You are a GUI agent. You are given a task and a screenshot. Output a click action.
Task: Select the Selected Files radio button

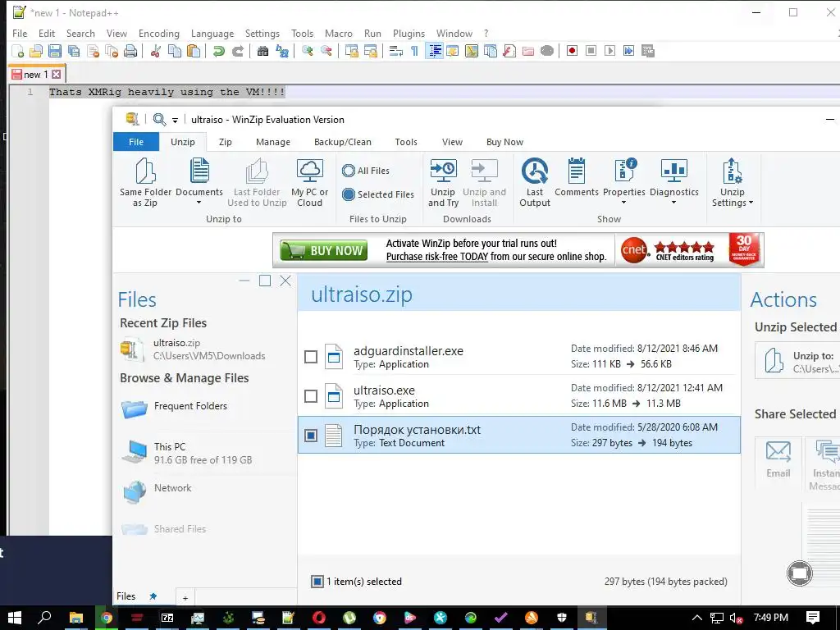[348, 194]
